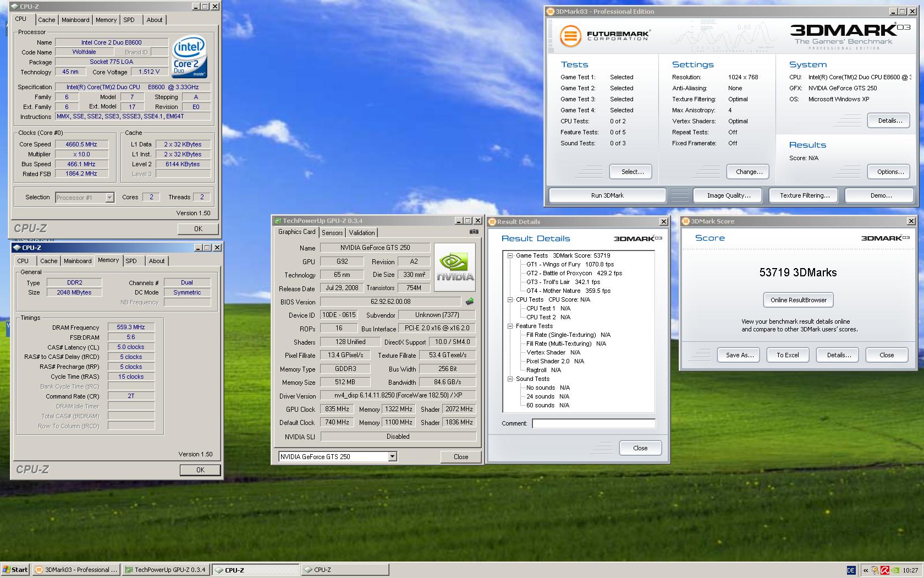Select GT2 - Battle of Proxycon row

pos(574,273)
